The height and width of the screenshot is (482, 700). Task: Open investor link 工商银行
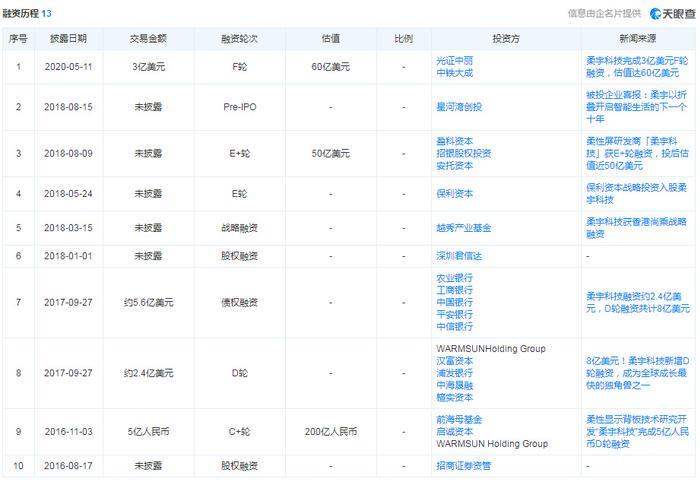pyautogui.click(x=454, y=290)
